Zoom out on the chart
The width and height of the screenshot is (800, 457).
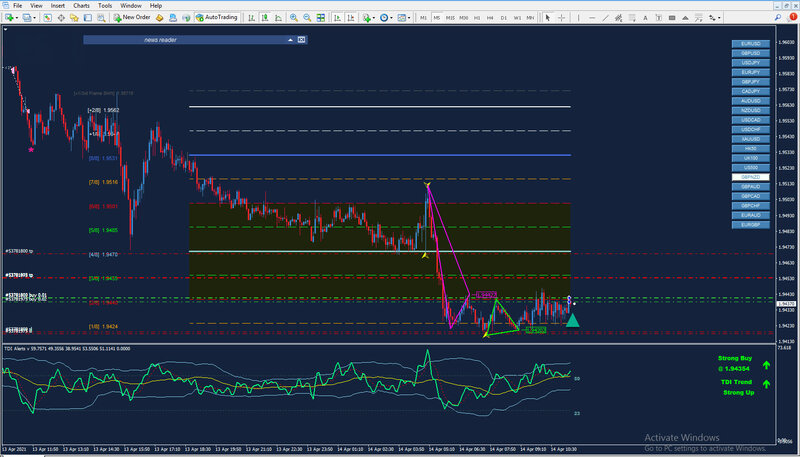click(307, 18)
